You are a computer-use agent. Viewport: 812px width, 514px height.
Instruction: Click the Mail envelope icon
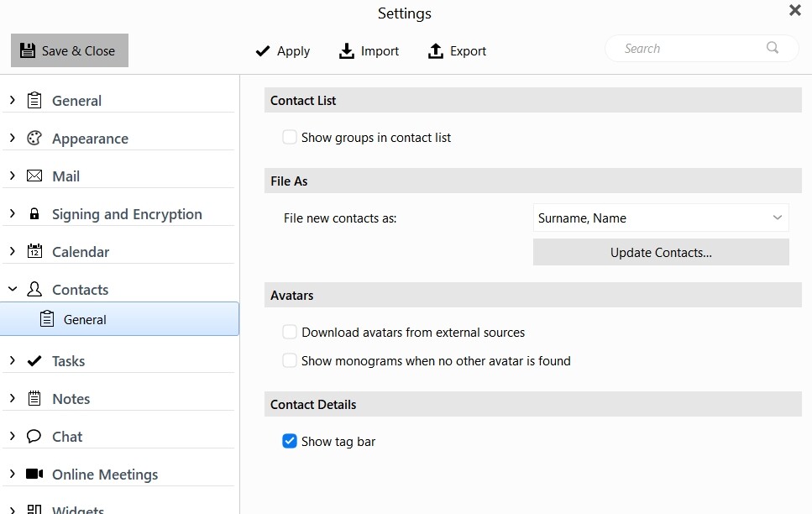(34, 176)
